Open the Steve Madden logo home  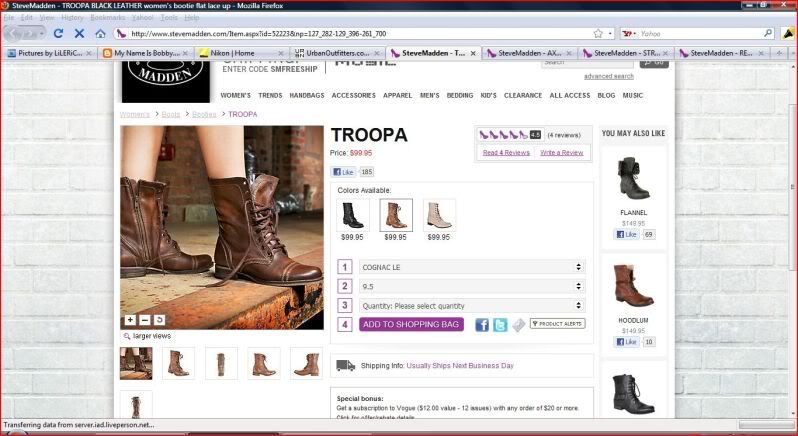(166, 80)
